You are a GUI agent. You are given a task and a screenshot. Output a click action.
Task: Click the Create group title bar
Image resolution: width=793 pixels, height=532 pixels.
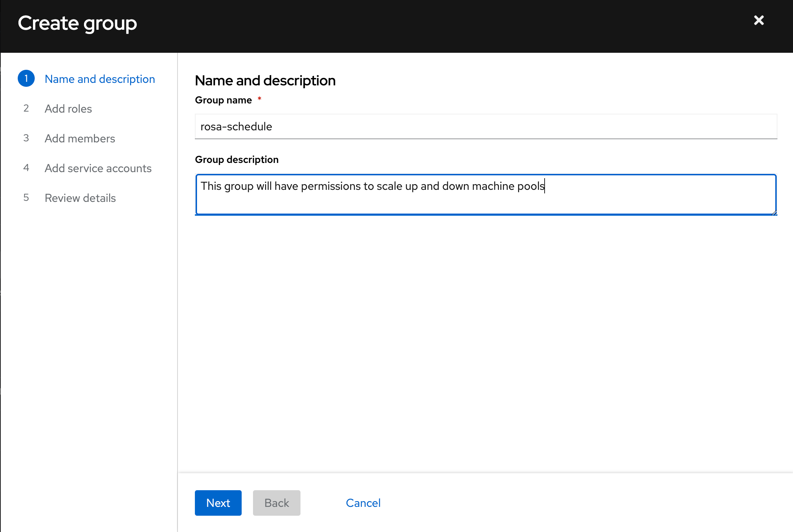coord(78,23)
